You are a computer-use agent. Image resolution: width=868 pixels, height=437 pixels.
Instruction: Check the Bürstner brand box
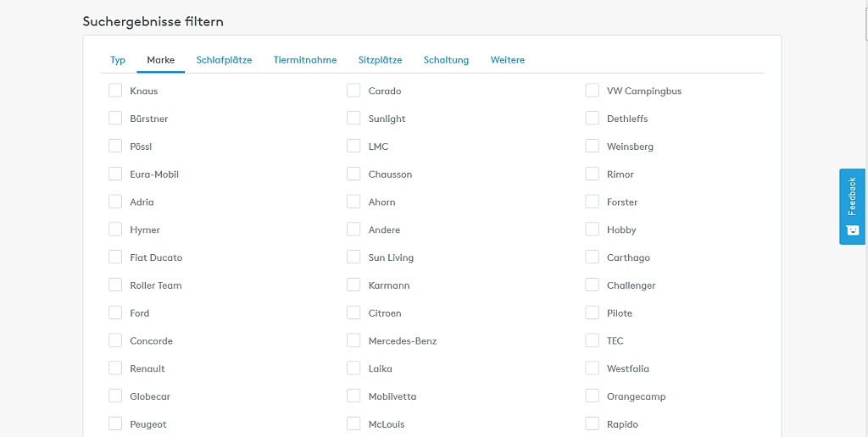[115, 119]
